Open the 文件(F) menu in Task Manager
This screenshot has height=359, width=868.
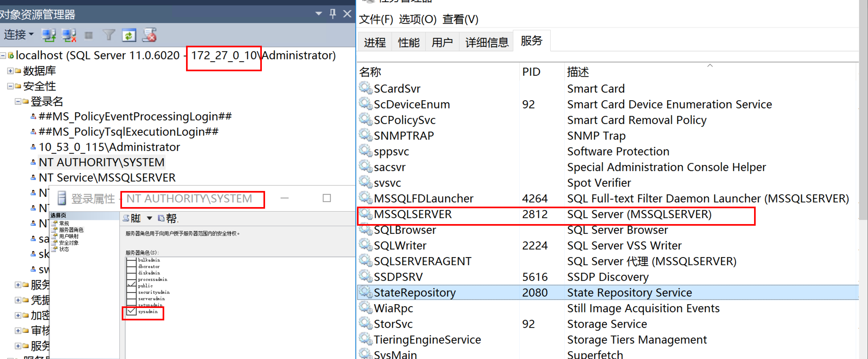(376, 19)
